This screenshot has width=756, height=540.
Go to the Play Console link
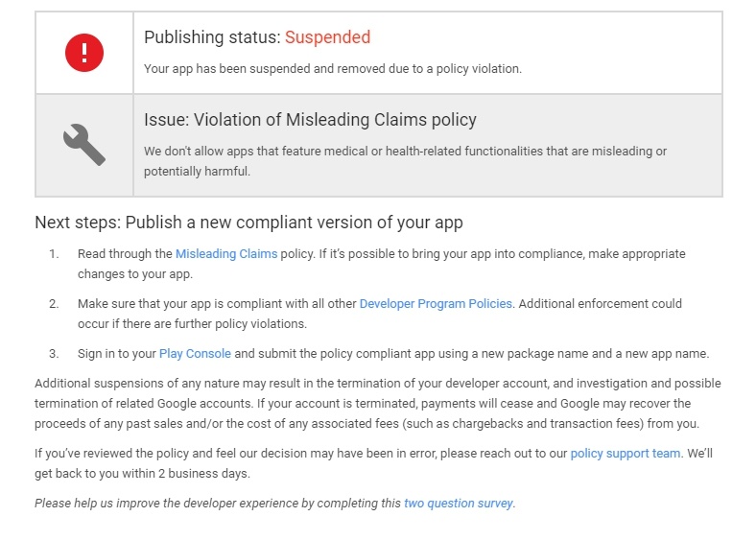click(x=195, y=354)
